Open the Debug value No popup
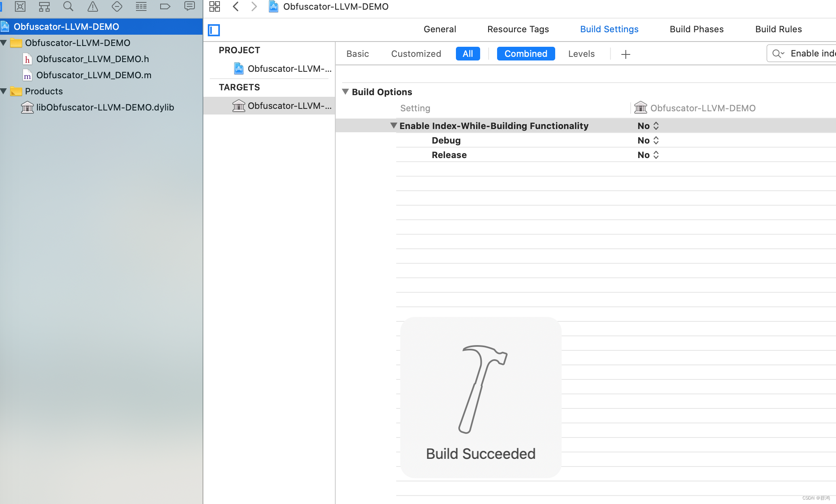The height and width of the screenshot is (504, 836). click(648, 140)
